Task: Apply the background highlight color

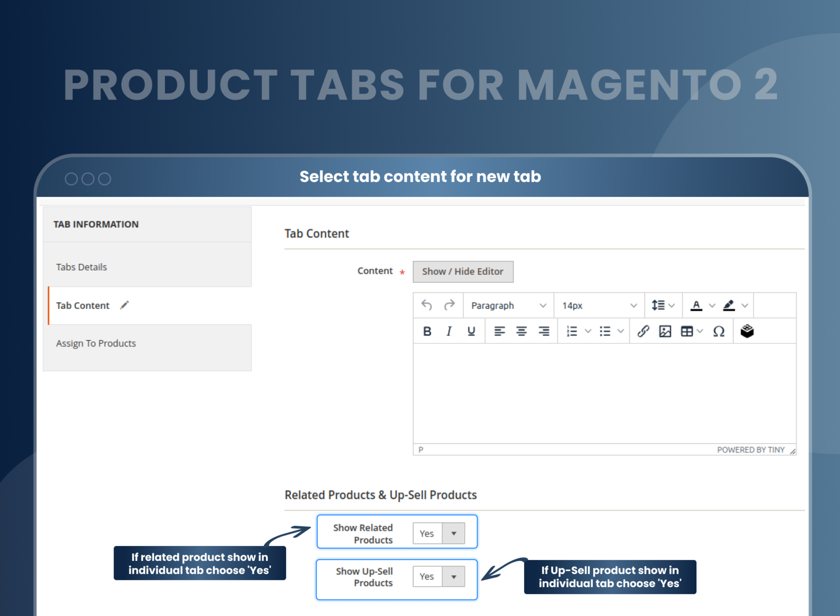Action: click(x=729, y=305)
